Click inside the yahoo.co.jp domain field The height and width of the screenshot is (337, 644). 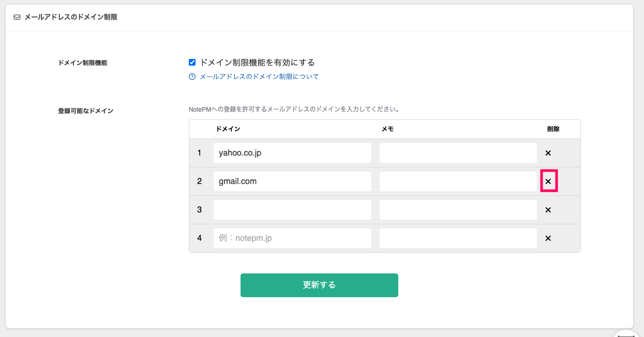tap(292, 152)
